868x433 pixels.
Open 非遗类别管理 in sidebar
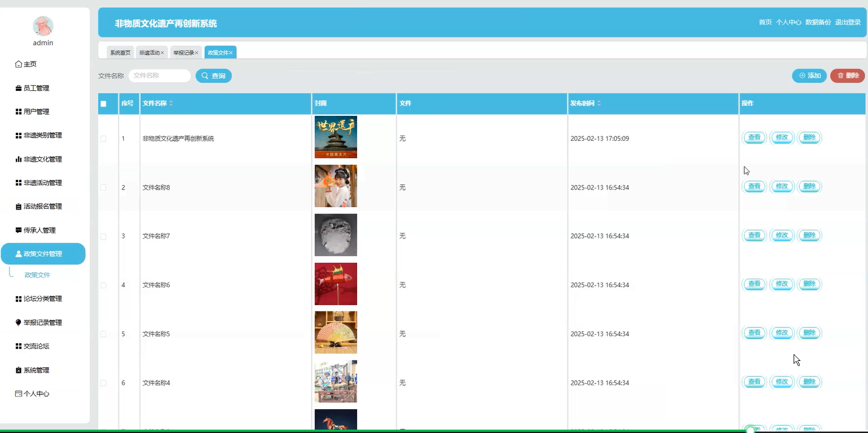click(39, 136)
